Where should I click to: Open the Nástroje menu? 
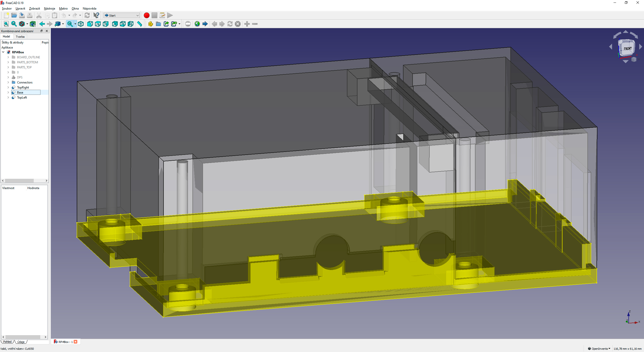coord(49,9)
